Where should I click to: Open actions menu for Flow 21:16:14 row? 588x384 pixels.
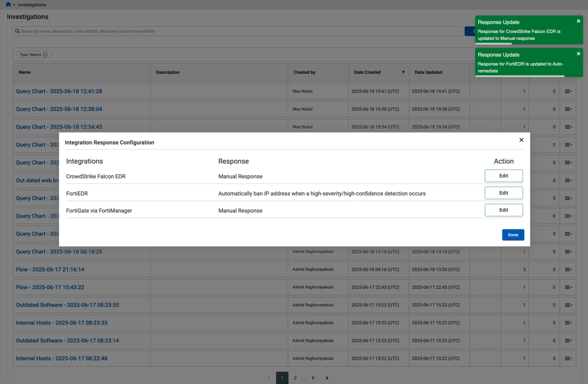[x=568, y=269]
